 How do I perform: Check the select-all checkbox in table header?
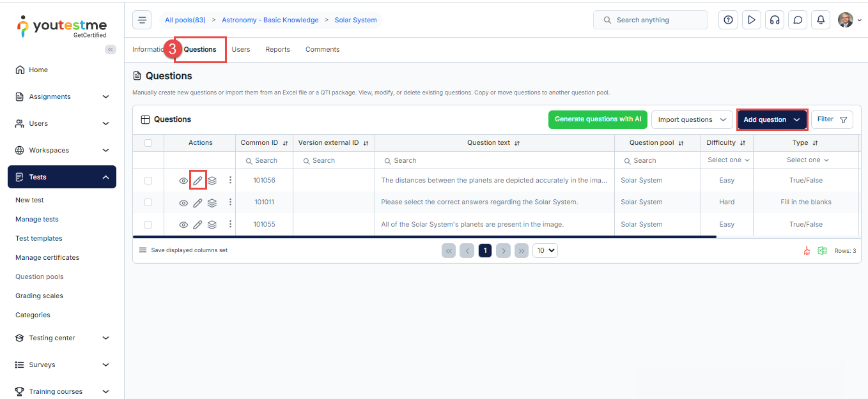148,143
